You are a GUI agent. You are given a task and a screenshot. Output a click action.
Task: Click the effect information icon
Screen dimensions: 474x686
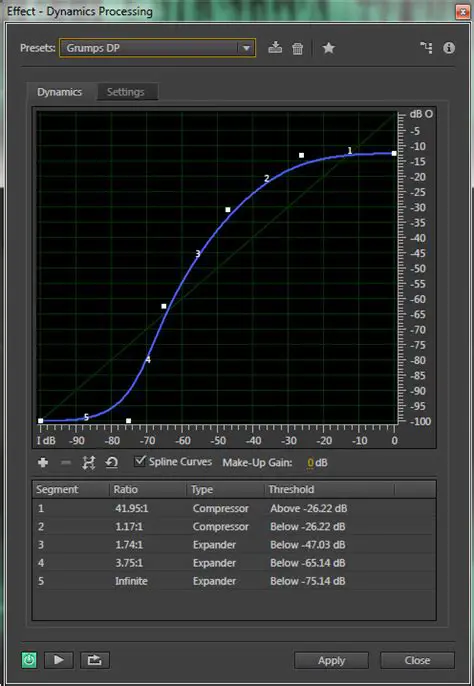click(x=449, y=48)
